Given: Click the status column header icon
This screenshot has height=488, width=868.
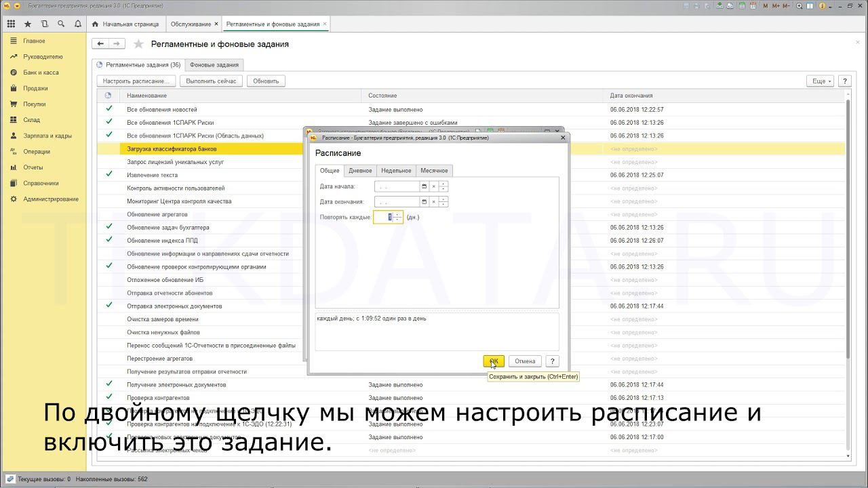Looking at the screenshot, I should (x=108, y=96).
